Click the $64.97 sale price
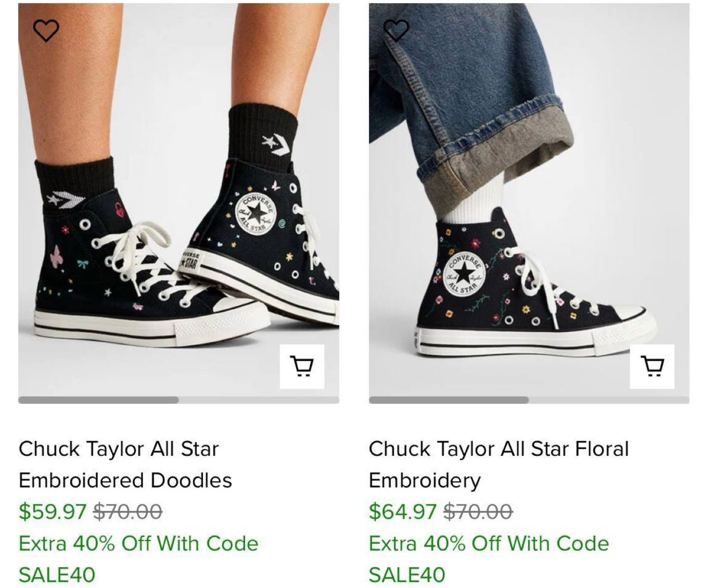Image resolution: width=715 pixels, height=588 pixels. click(x=402, y=512)
